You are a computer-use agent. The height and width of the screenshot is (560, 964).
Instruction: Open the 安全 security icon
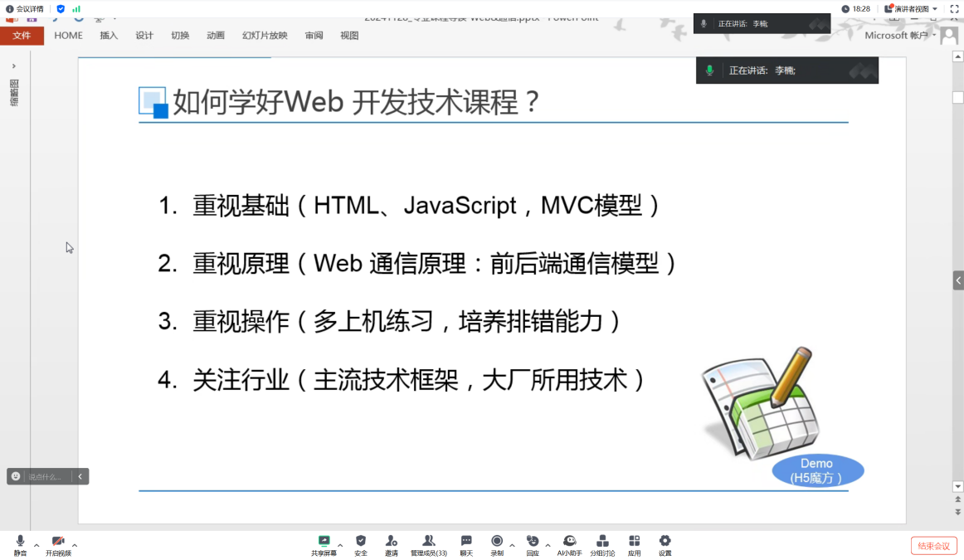click(x=361, y=543)
